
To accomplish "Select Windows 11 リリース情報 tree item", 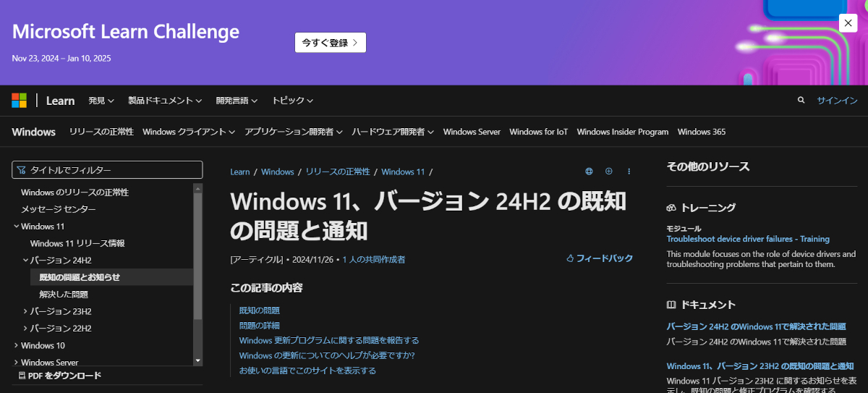I will tap(77, 243).
